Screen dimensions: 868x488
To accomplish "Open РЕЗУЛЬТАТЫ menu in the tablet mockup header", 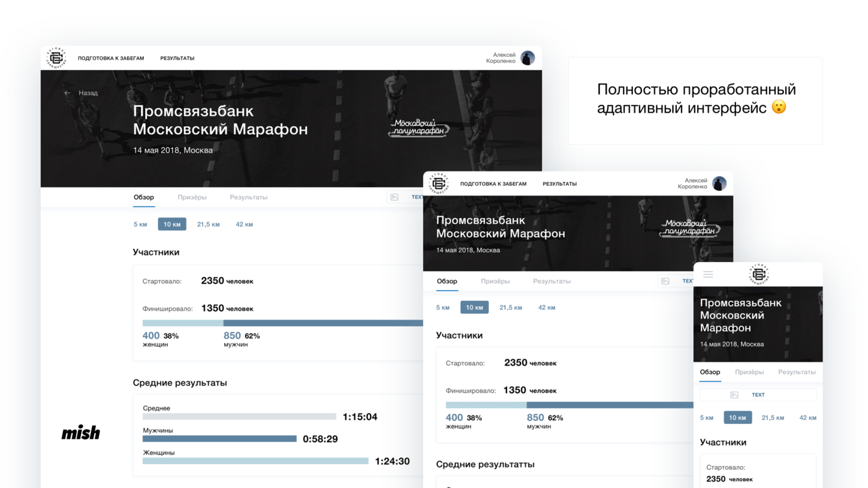I will [x=560, y=184].
